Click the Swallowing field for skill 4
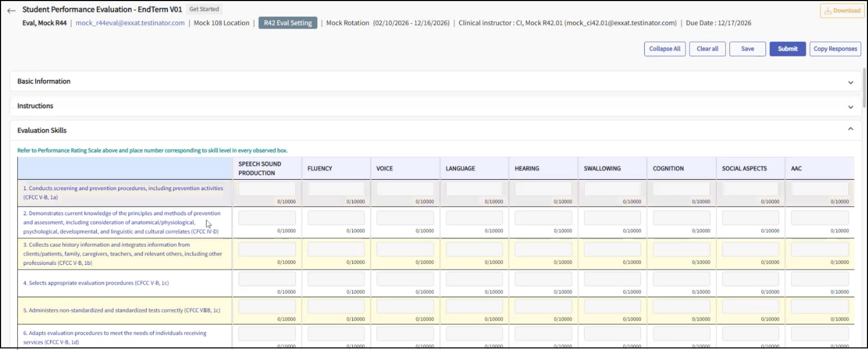The image size is (868, 350). pyautogui.click(x=612, y=279)
